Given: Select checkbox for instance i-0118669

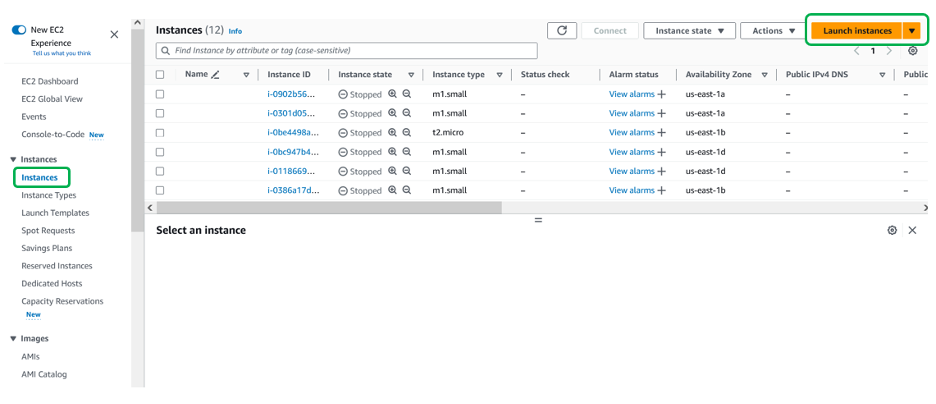Looking at the screenshot, I should 160,171.
